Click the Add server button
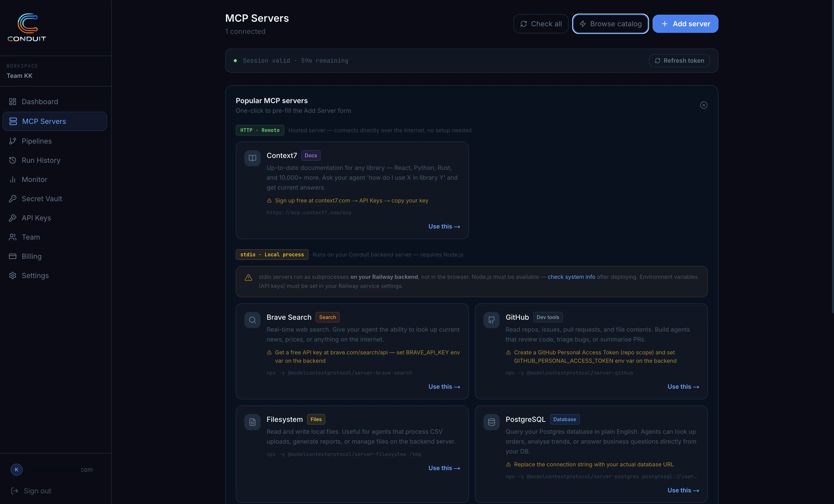Viewport: 834px width, 504px height. pyautogui.click(x=685, y=24)
